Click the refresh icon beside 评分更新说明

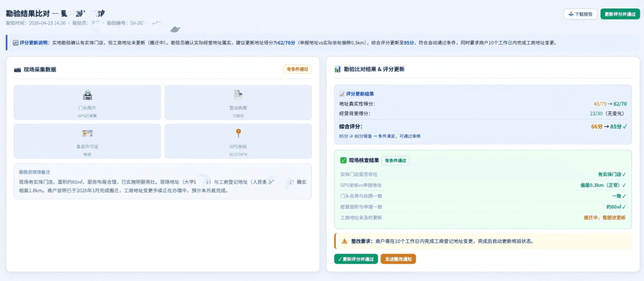[16, 42]
